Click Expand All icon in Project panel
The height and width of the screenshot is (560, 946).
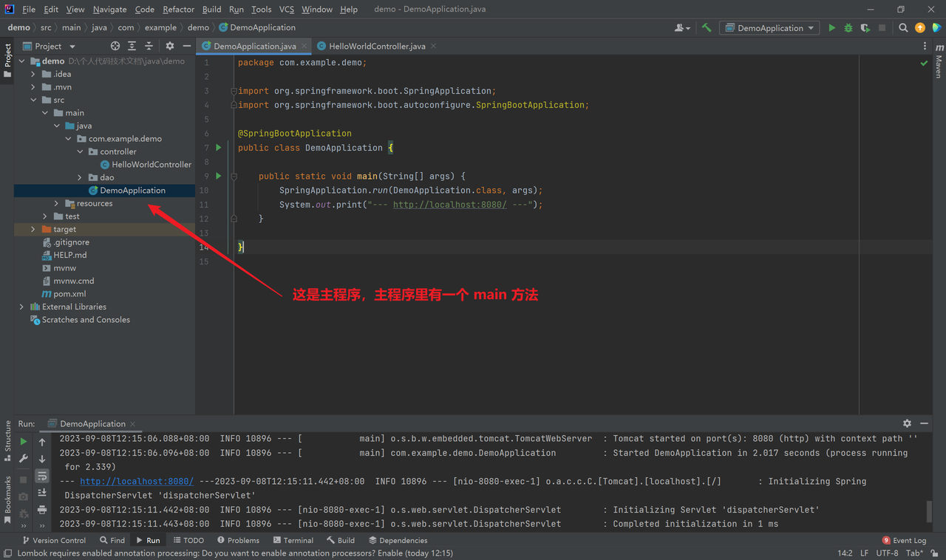pos(132,46)
